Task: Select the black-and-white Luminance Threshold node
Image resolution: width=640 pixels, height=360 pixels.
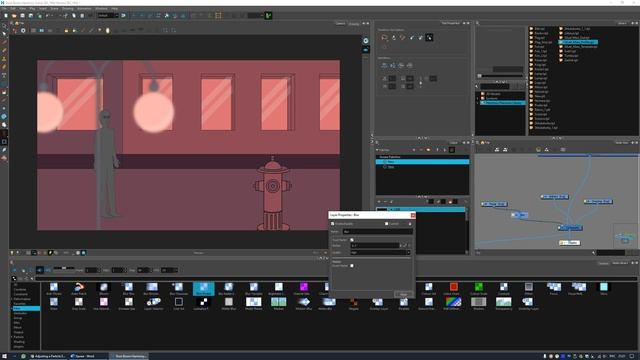Action: tap(203, 303)
